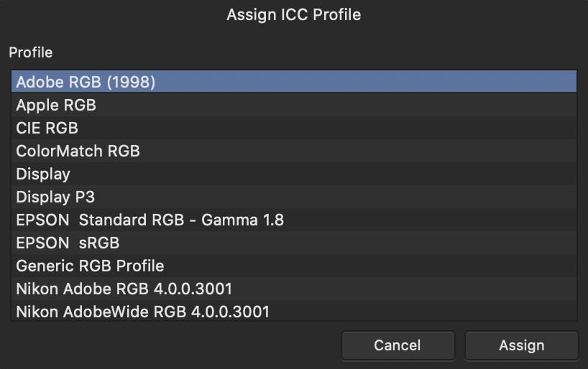The height and width of the screenshot is (369, 588).
Task: Select the Adobe RGB (1998) profile
Action: (x=86, y=82)
